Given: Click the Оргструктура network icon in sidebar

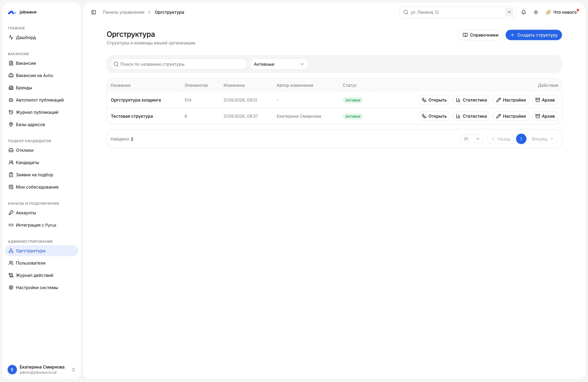Looking at the screenshot, I should 11,251.
